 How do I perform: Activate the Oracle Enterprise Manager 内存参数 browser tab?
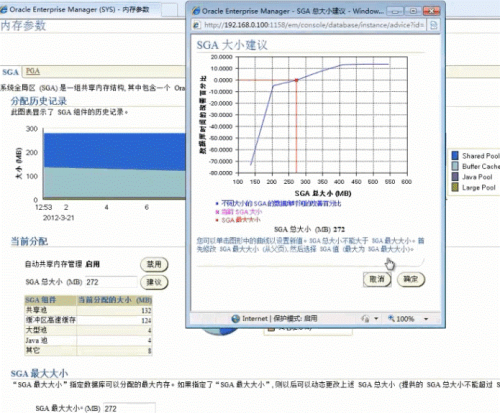tap(80, 10)
